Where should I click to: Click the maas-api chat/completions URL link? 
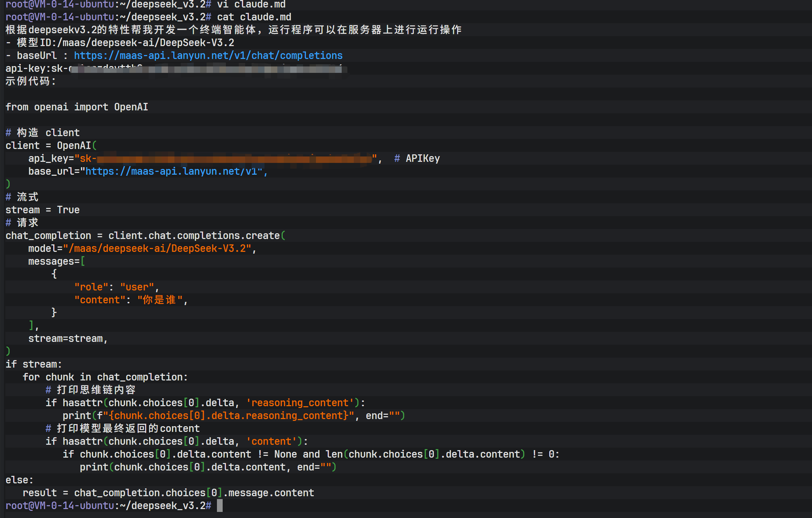(x=208, y=56)
